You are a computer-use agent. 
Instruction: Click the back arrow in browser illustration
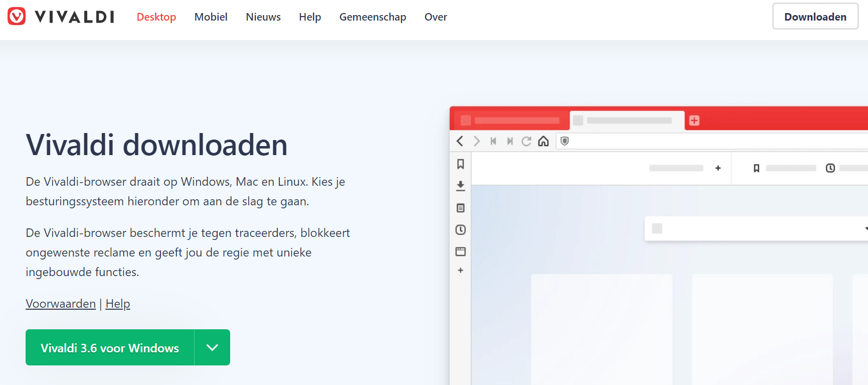tap(460, 141)
